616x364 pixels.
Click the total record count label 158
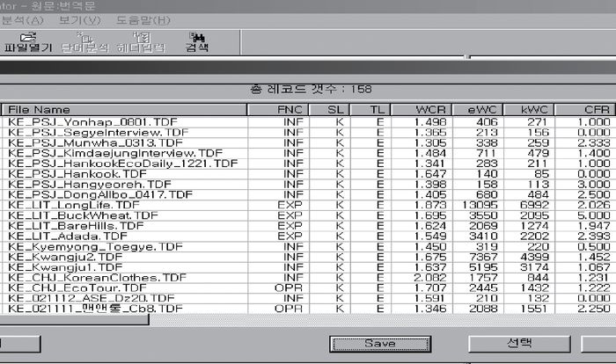312,89
